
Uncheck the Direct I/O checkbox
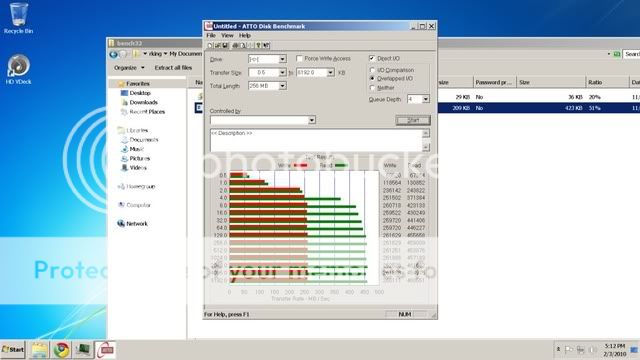[x=372, y=58]
